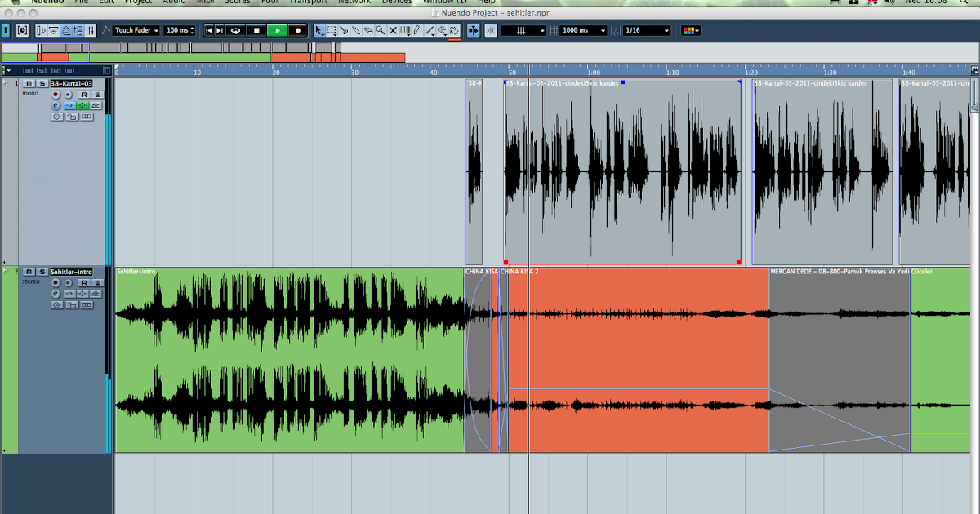Lock track 38-Kartal-03

point(71,117)
